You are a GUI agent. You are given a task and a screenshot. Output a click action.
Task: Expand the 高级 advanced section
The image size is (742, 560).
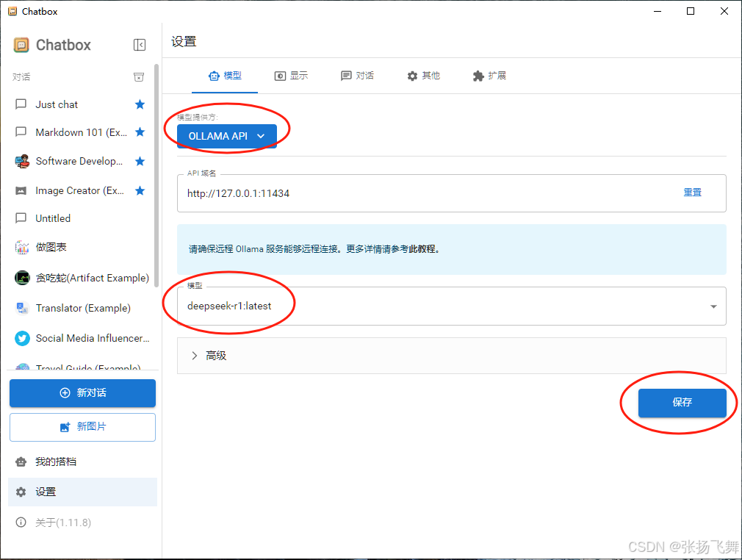pyautogui.click(x=452, y=356)
